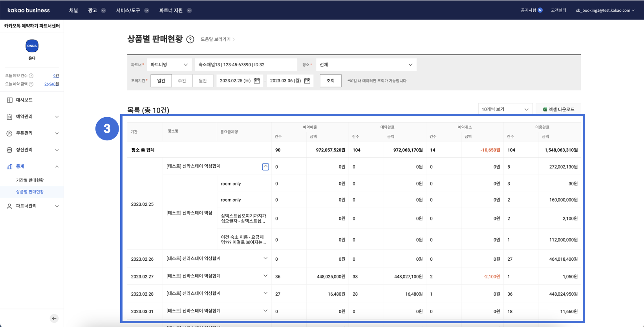This screenshot has height=327, width=644.
Task: Click the 공지사항 new notification badge
Action: pyautogui.click(x=540, y=10)
